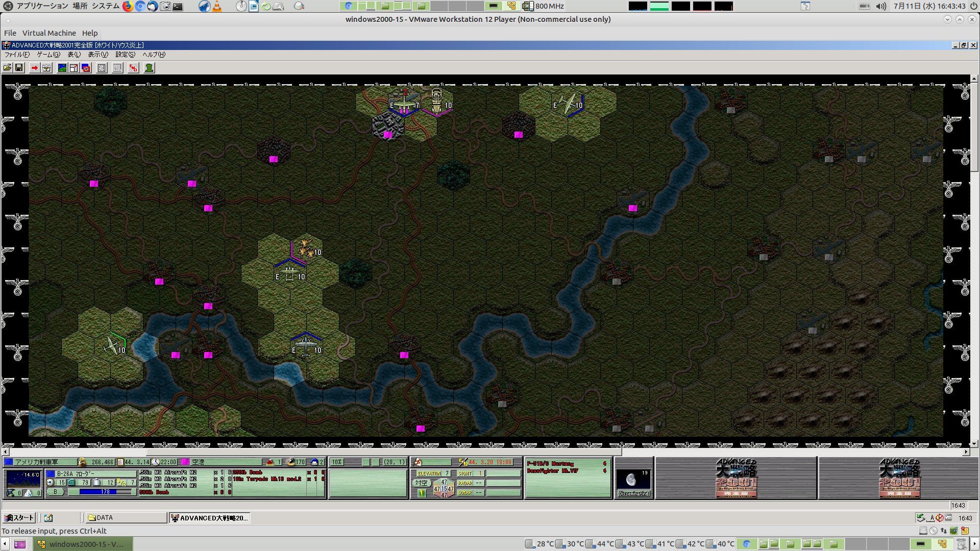The width and height of the screenshot is (980, 551).
Task: Click the red END turn toolbar icon
Action: point(133,68)
